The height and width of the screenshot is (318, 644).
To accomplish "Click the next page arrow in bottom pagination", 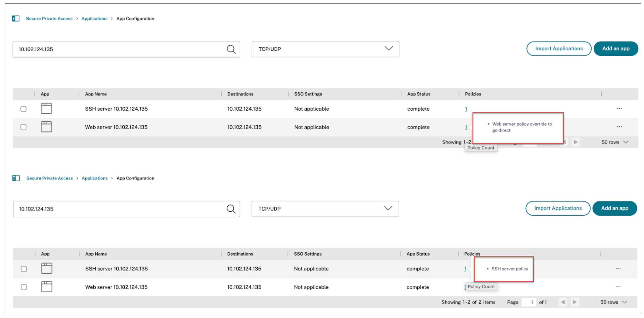I will pyautogui.click(x=575, y=302).
